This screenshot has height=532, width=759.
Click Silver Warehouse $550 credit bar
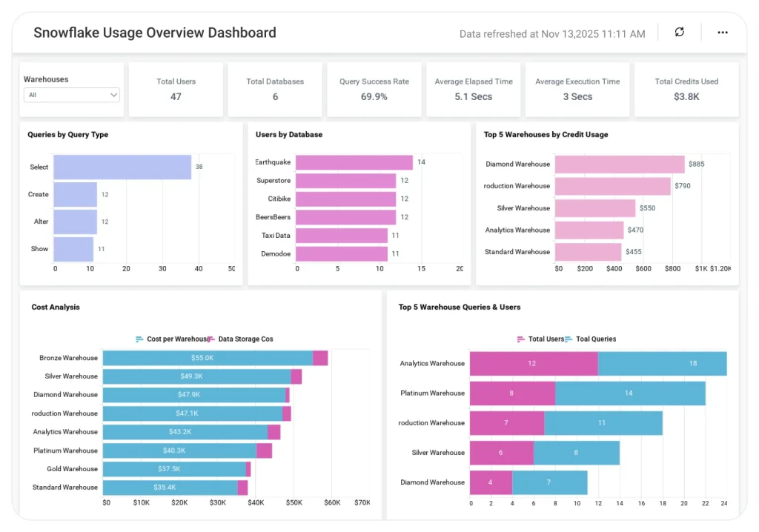coord(595,208)
